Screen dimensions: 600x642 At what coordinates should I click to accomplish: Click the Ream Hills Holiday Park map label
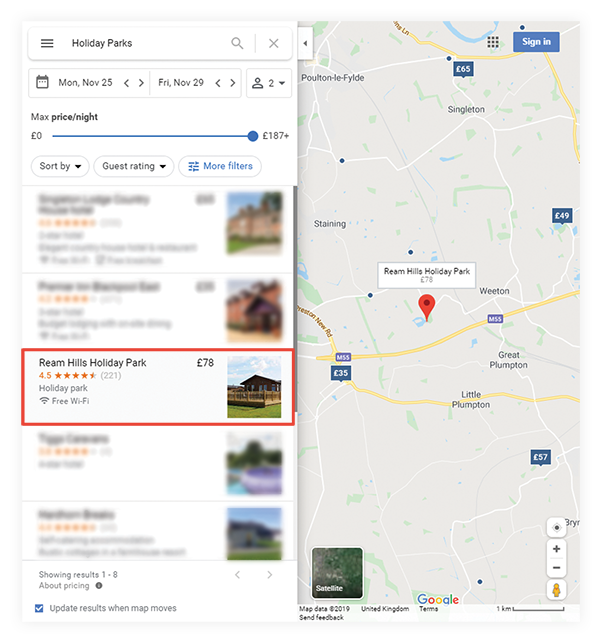pyautogui.click(x=427, y=275)
